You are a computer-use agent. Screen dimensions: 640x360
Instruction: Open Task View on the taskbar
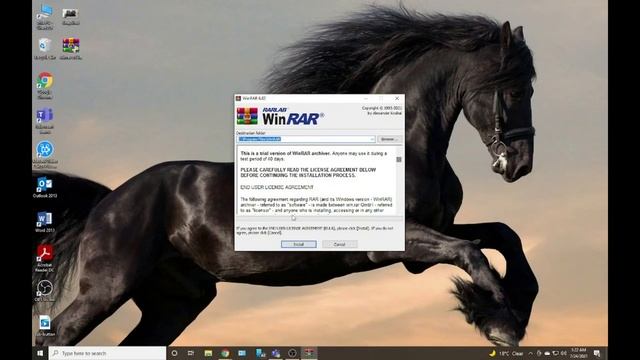191,353
